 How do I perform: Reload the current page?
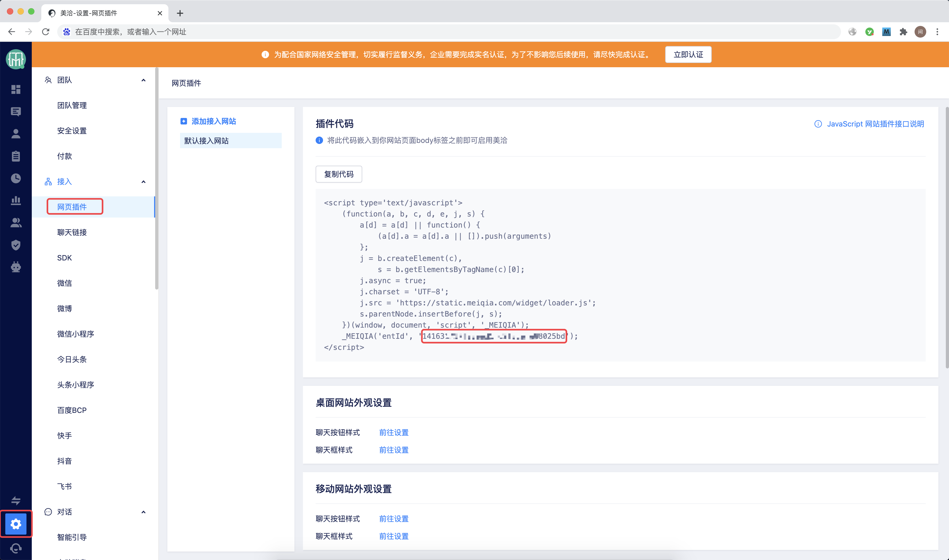[46, 32]
